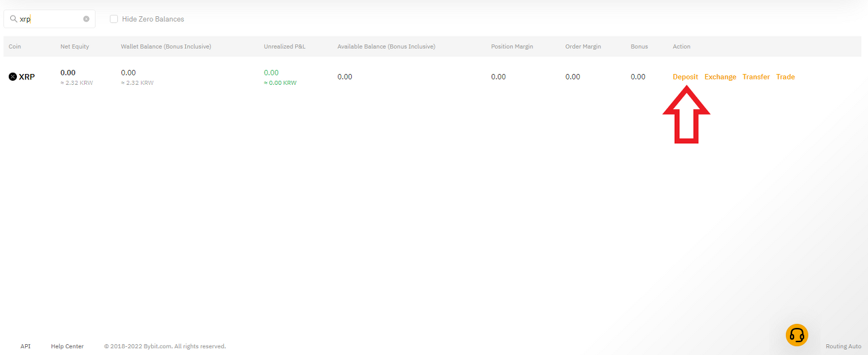Open the Help Center footer link
Image resolution: width=868 pixels, height=355 pixels.
pyautogui.click(x=67, y=346)
